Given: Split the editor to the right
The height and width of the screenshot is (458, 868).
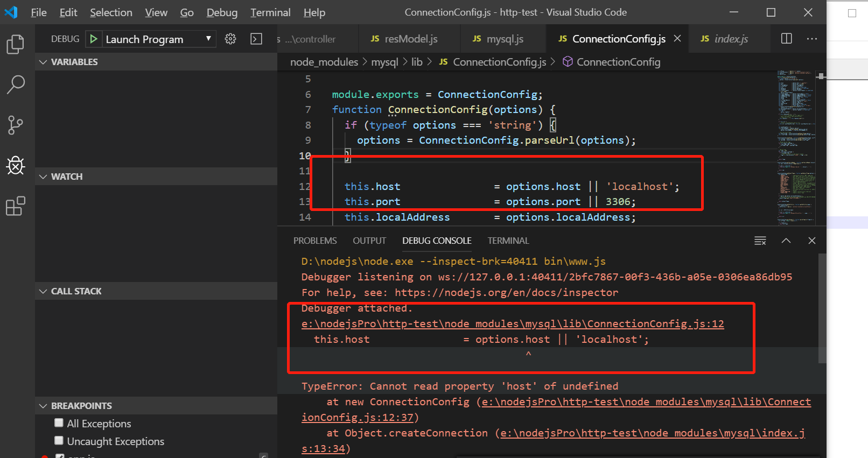Looking at the screenshot, I should coord(787,38).
